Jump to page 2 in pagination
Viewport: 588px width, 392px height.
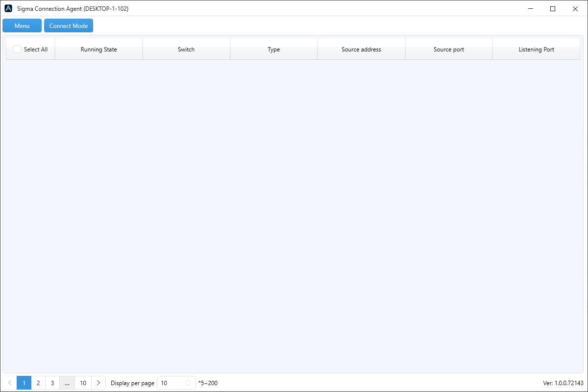coord(38,383)
